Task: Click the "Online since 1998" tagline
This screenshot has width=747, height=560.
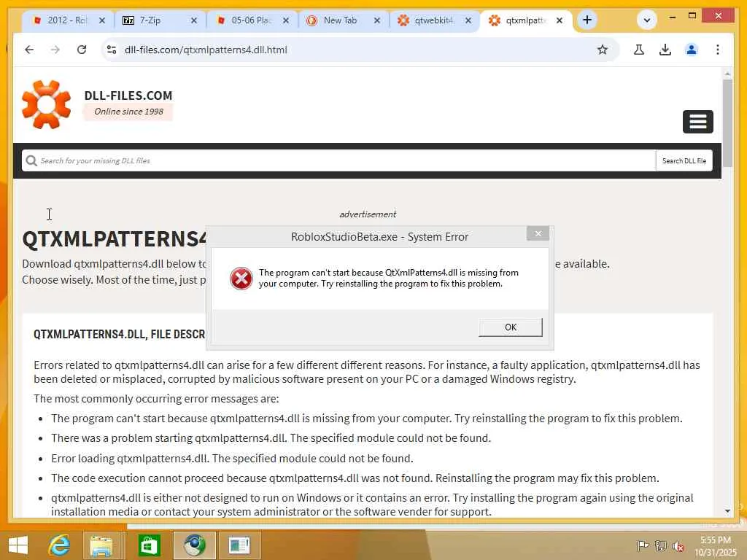Action: point(128,112)
